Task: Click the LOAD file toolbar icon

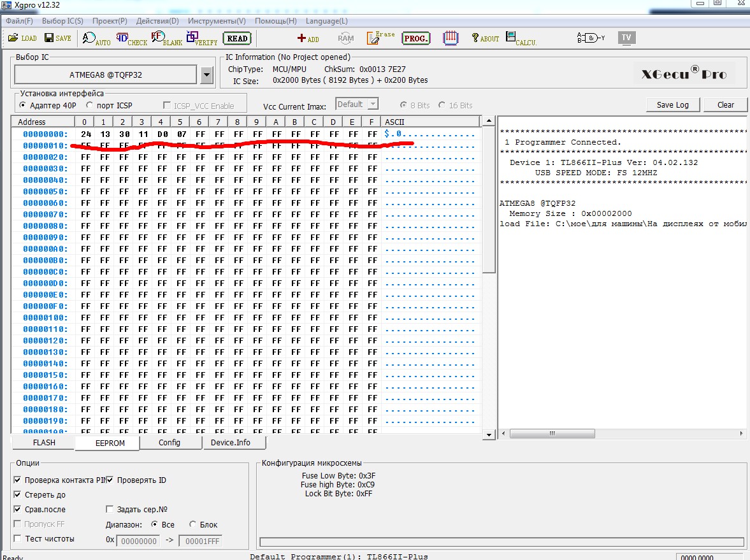Action: click(22, 38)
